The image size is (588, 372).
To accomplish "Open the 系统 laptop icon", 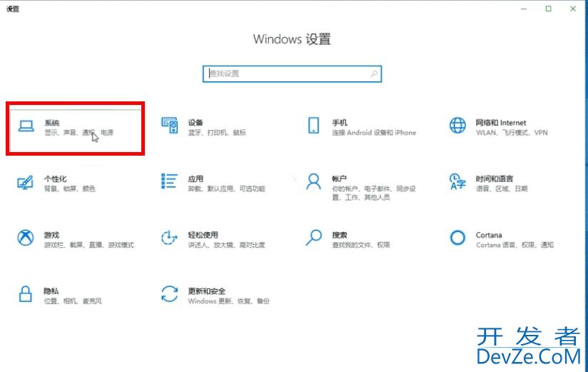I will click(26, 126).
